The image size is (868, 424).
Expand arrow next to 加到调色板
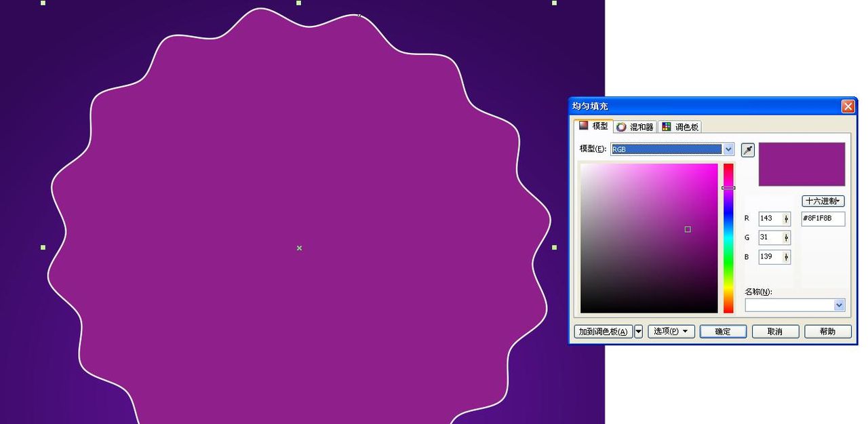tap(638, 332)
